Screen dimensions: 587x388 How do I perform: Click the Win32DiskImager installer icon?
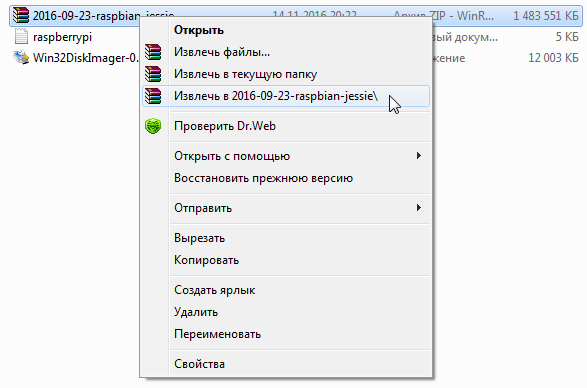[21, 58]
